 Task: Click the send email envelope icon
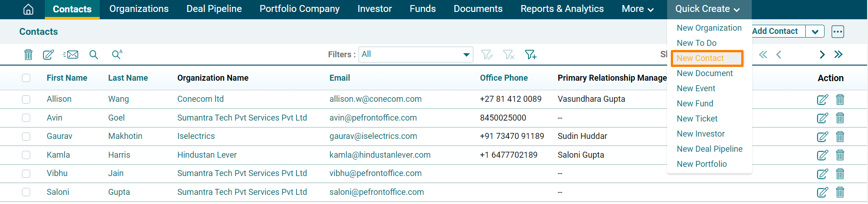point(71,55)
